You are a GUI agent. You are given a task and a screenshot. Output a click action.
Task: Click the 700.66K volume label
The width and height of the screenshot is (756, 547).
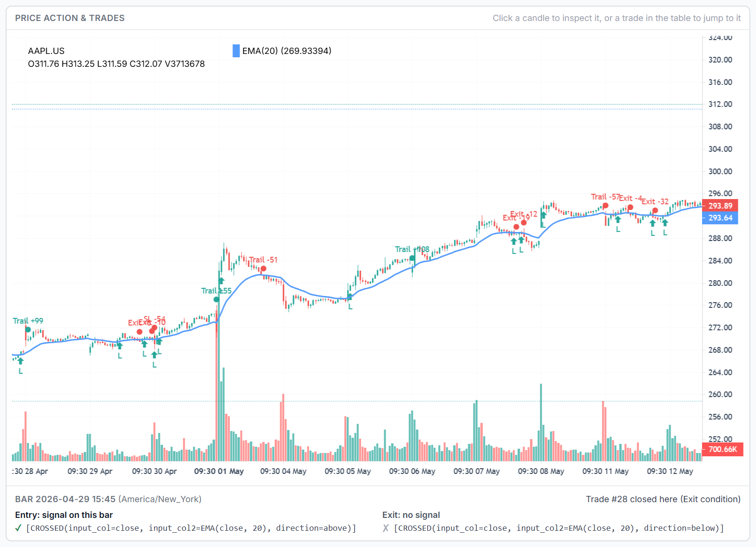(723, 449)
